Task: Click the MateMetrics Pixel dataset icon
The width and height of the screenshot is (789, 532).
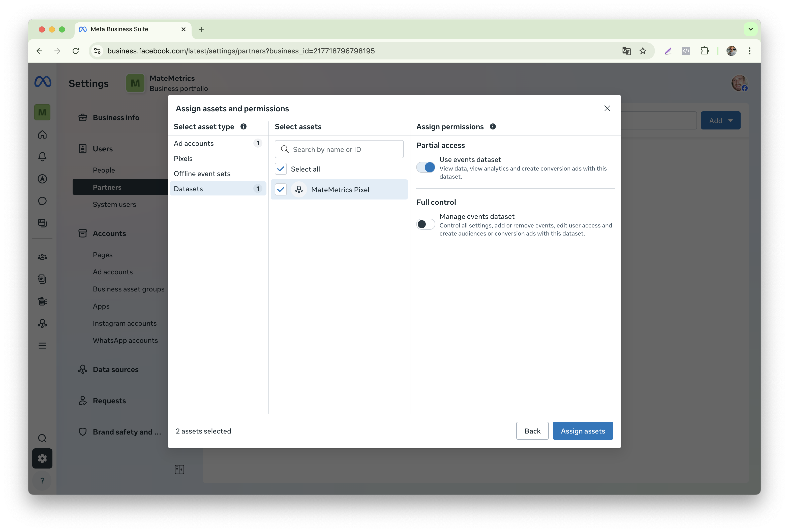Action: tap(299, 189)
